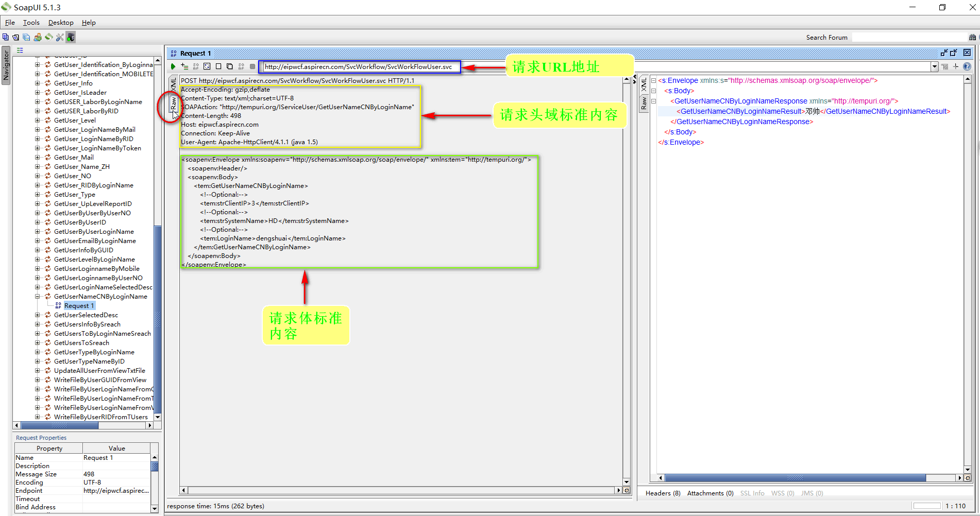The height and width of the screenshot is (516, 980).
Task: Toggle the global proxy server icon
Action: coord(71,37)
